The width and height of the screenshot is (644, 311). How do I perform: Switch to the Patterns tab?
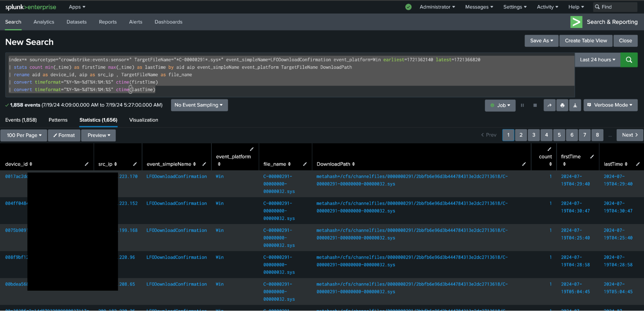58,120
